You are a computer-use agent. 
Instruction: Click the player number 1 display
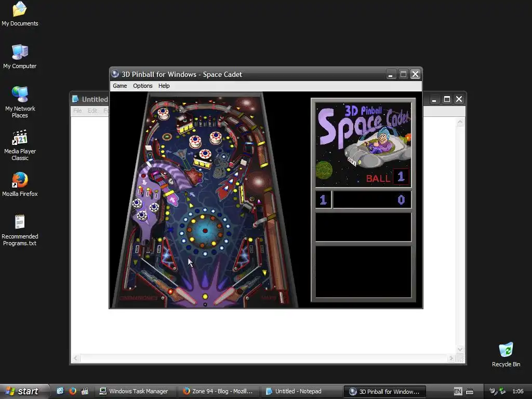[323, 199]
